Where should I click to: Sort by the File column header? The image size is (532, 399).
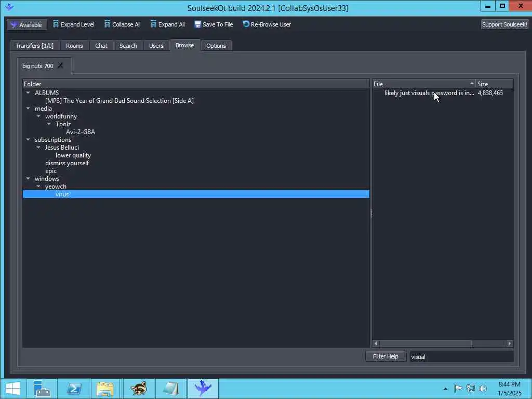coord(424,84)
